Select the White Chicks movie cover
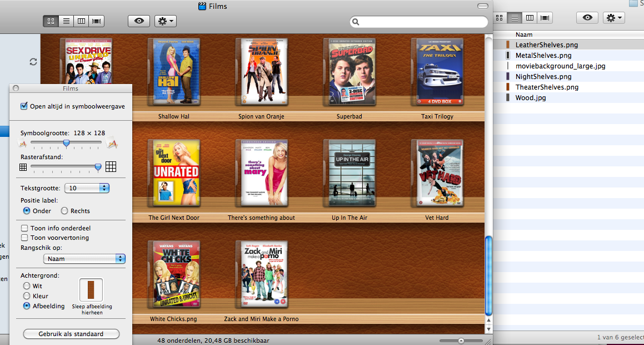 coord(174,274)
